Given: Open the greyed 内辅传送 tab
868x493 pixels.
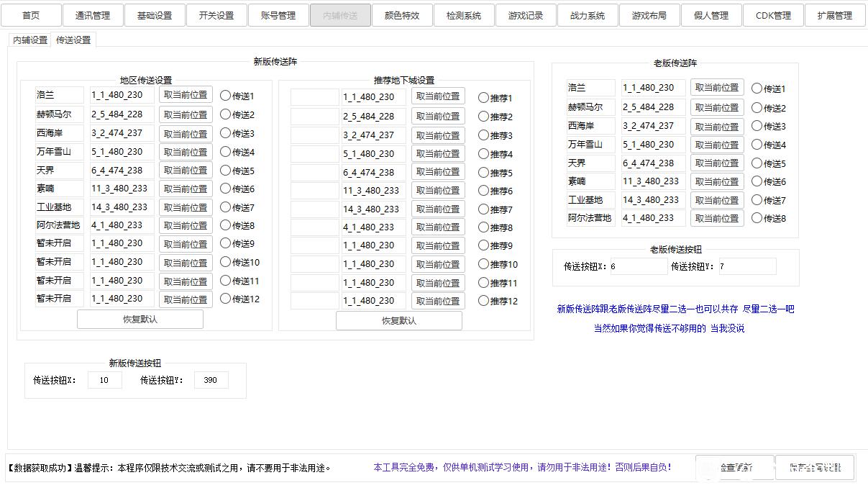Looking at the screenshot, I should point(340,15).
